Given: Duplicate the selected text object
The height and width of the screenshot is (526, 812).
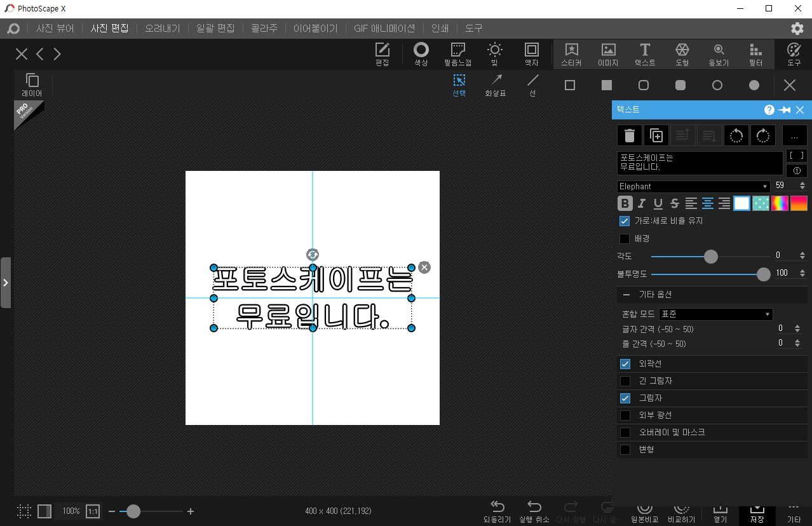Looking at the screenshot, I should (x=656, y=135).
